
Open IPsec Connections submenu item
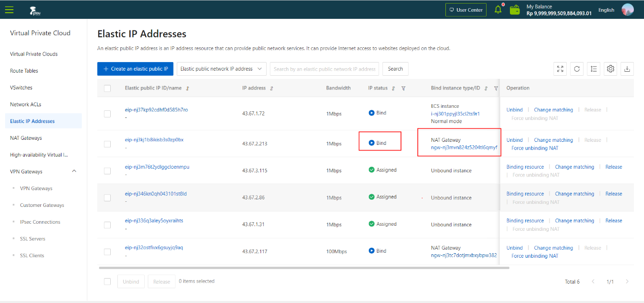[40, 222]
